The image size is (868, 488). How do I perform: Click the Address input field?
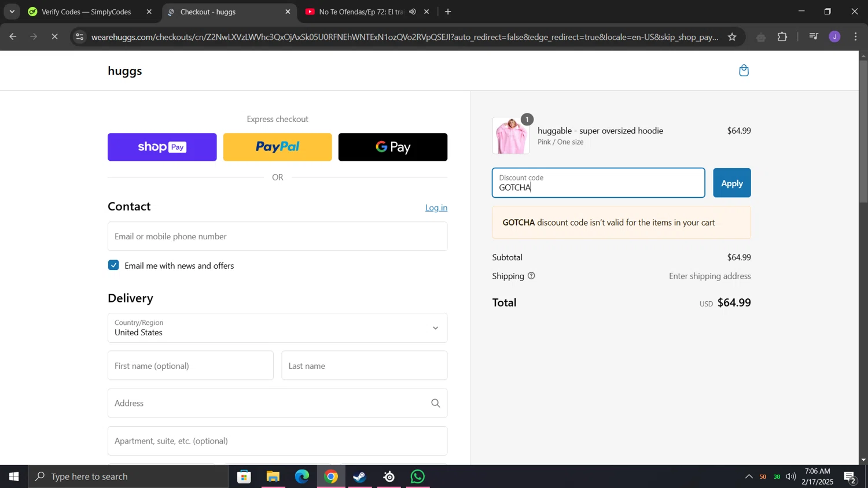pos(277,403)
